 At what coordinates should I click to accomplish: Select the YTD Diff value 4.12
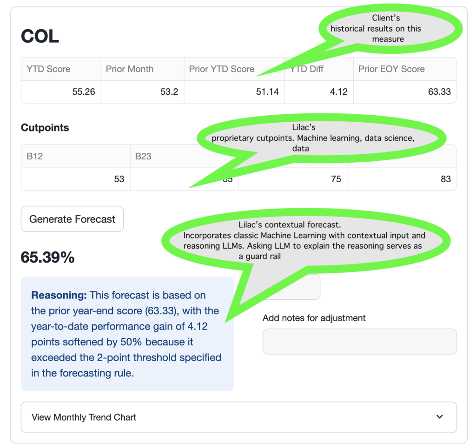coord(338,92)
